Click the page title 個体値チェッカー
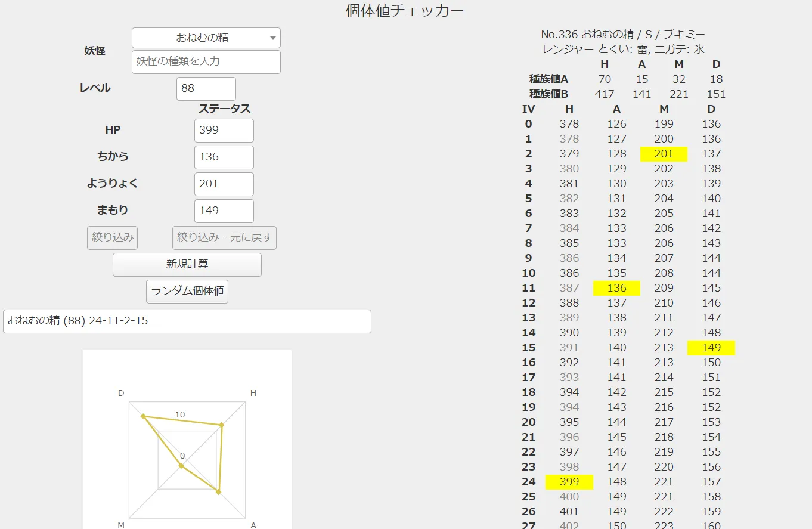This screenshot has width=812, height=529. coord(405,11)
